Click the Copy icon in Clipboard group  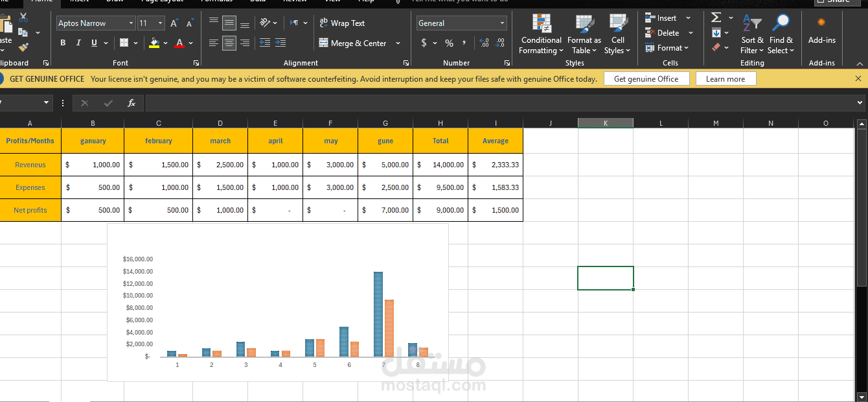click(x=23, y=32)
